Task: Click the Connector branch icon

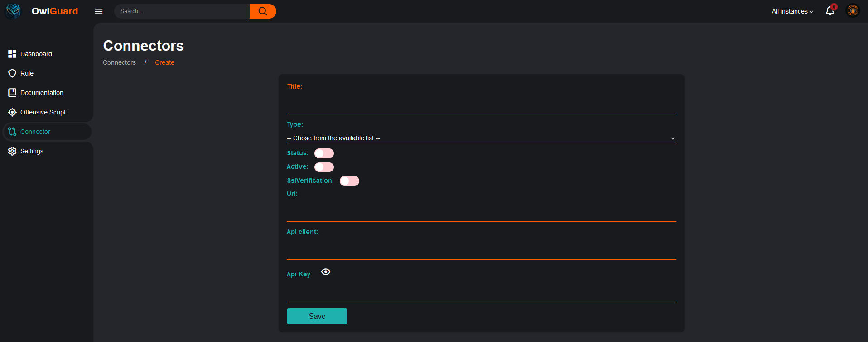Action: pyautogui.click(x=12, y=132)
